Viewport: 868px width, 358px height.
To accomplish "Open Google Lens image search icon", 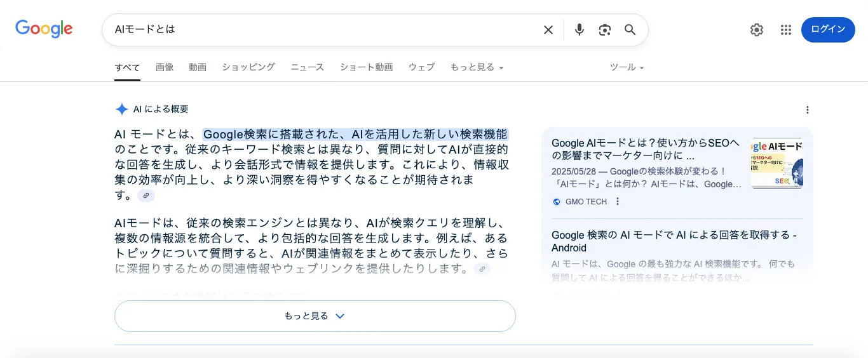I will 604,30.
